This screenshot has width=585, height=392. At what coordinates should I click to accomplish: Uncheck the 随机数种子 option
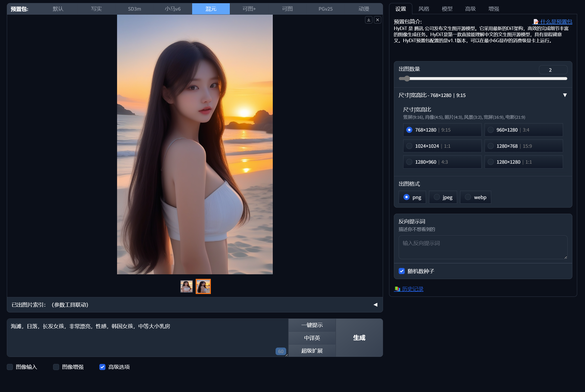tap(402, 271)
